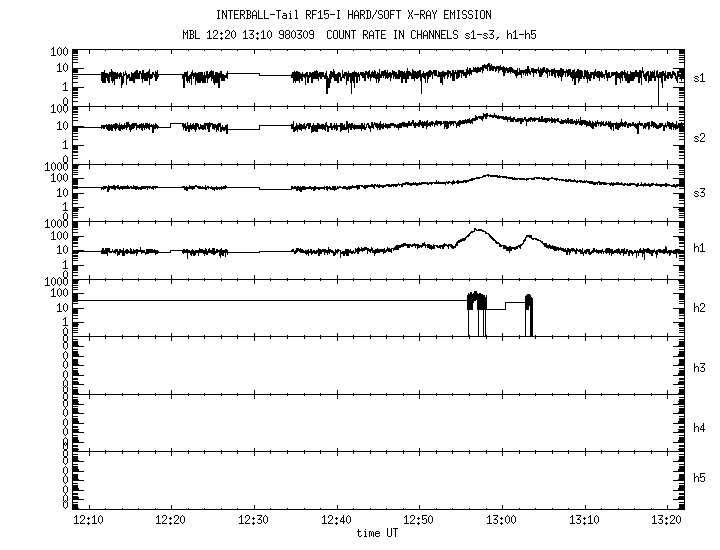Click the second smaller h1 peak
Image resolution: width=720 pixels, height=550 pixels.
530,237
